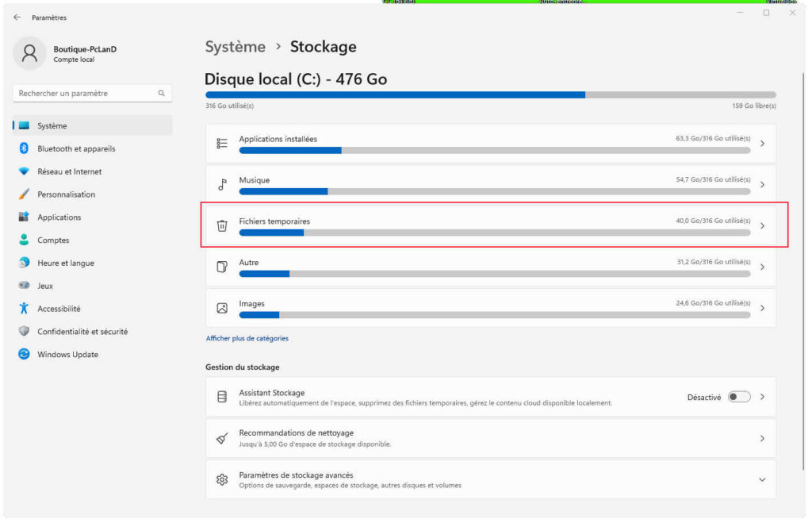Image resolution: width=812 pixels, height=523 pixels.
Task: Click the music note icon for Musique
Action: (x=222, y=185)
